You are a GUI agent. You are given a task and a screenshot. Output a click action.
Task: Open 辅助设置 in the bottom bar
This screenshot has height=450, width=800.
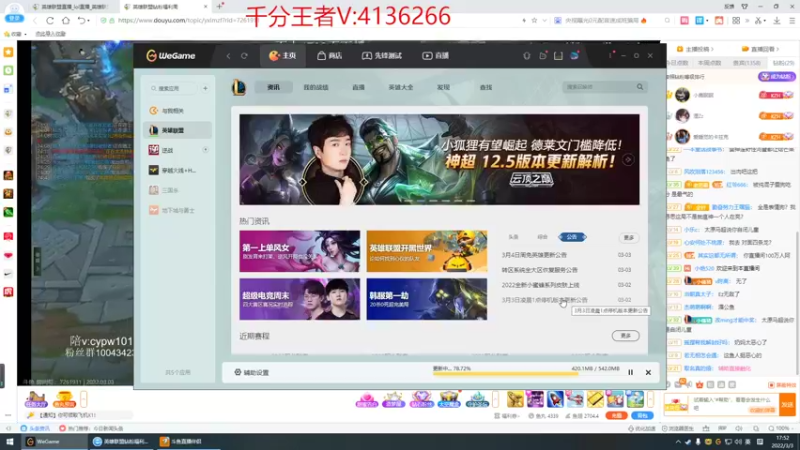coord(252,372)
